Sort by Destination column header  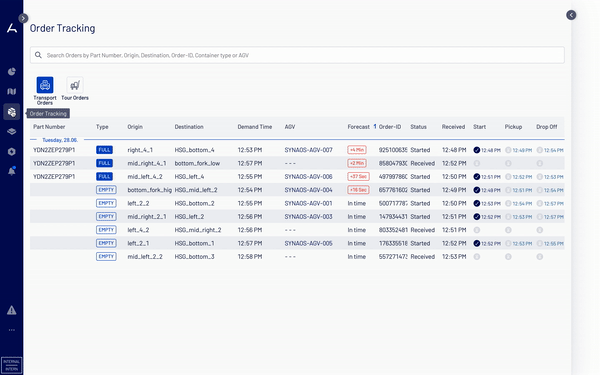point(189,127)
